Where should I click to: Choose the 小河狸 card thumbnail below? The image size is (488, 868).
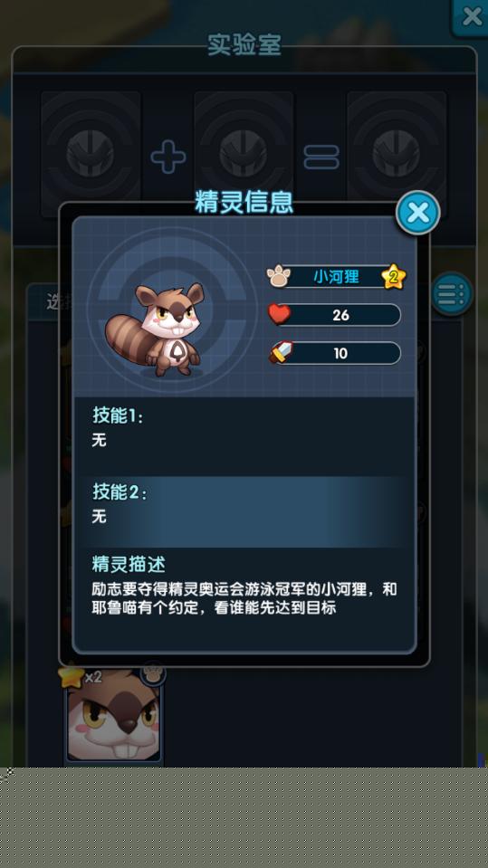pyautogui.click(x=113, y=714)
